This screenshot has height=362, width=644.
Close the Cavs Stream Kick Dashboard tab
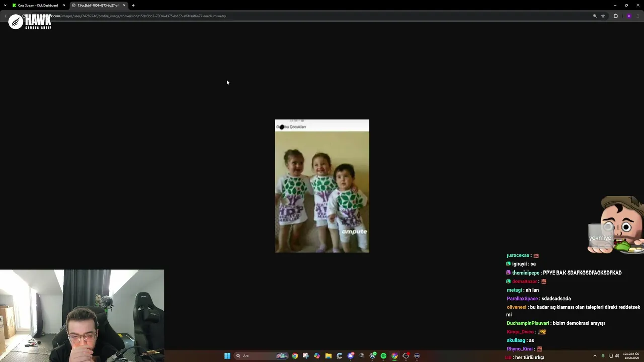tap(64, 5)
